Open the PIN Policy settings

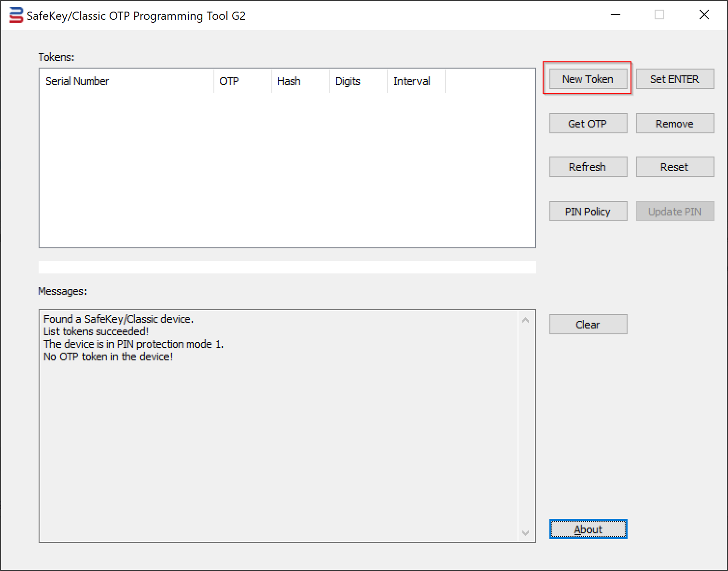point(588,212)
